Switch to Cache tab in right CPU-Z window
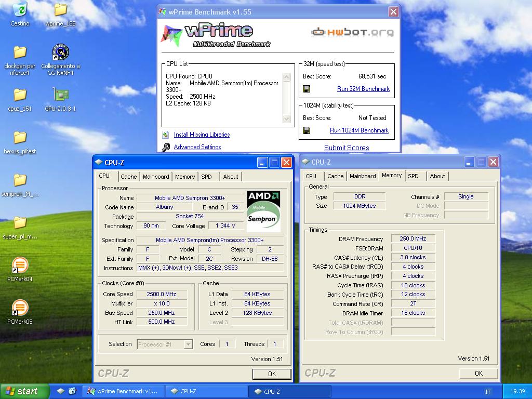 tap(335, 176)
